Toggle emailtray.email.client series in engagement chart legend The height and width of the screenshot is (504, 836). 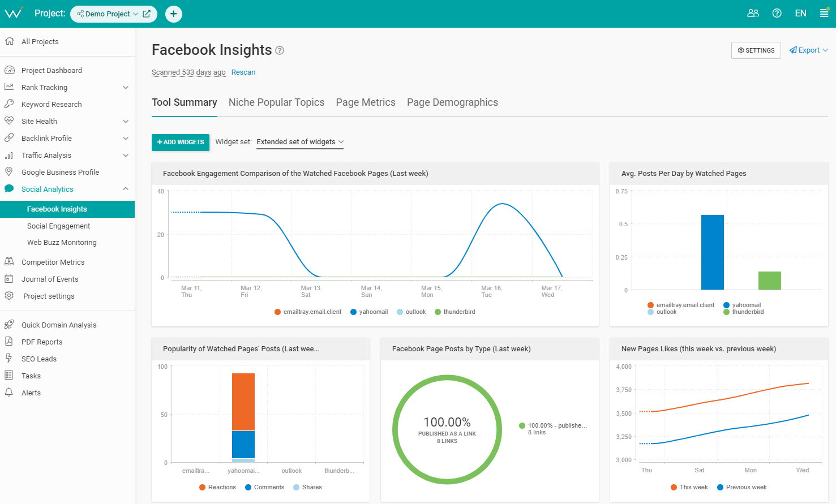point(308,312)
